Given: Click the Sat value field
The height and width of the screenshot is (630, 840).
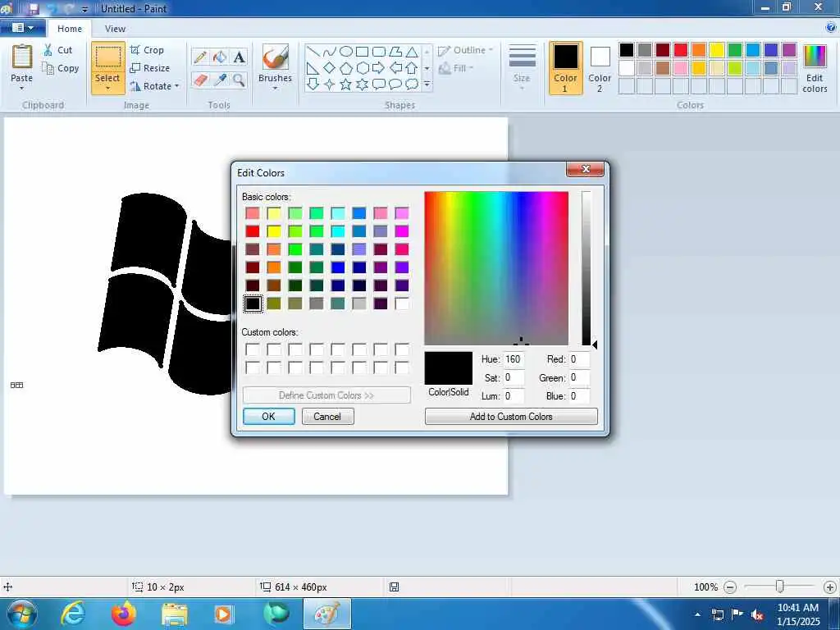Looking at the screenshot, I should click(x=514, y=377).
